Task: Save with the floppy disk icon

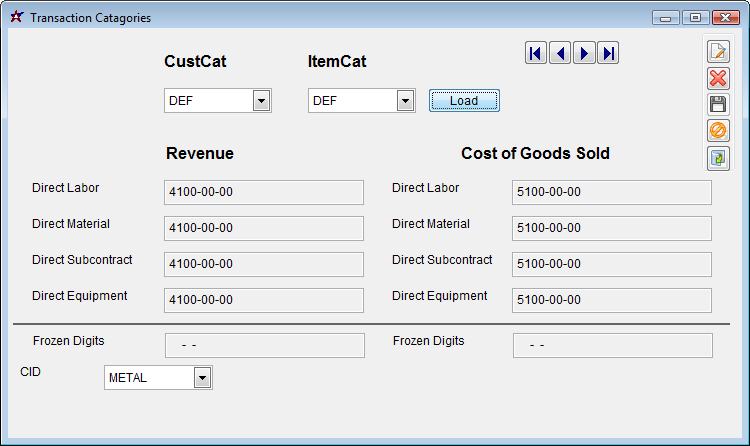Action: pyautogui.click(x=718, y=104)
